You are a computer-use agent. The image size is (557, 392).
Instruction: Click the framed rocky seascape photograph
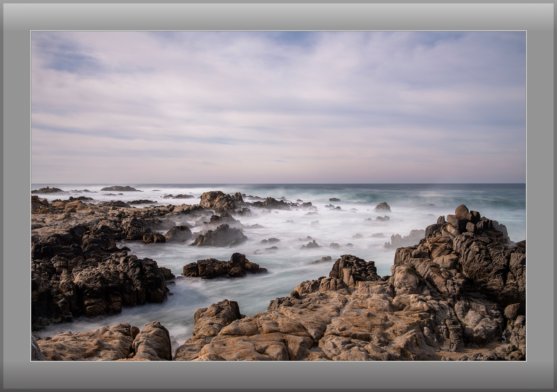pos(278,196)
